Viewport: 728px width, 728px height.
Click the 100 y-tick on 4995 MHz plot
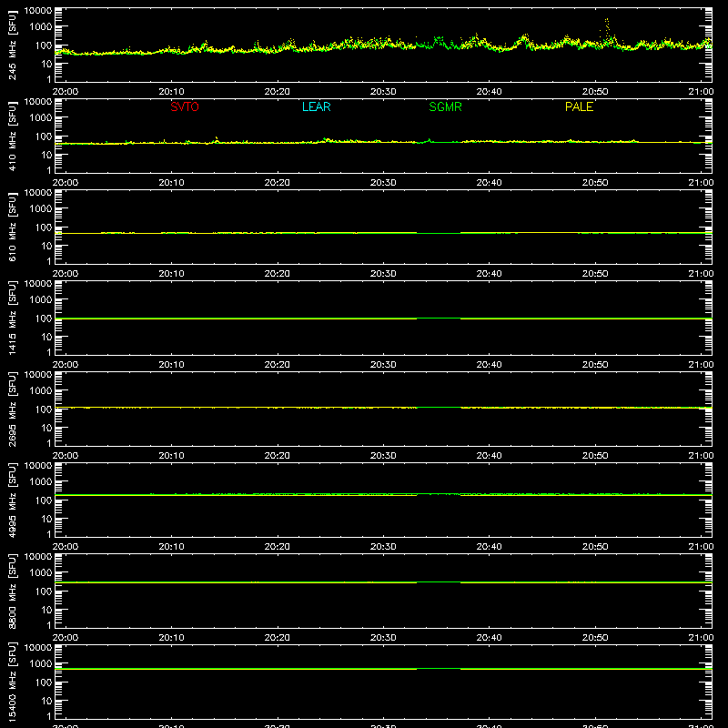[44, 500]
